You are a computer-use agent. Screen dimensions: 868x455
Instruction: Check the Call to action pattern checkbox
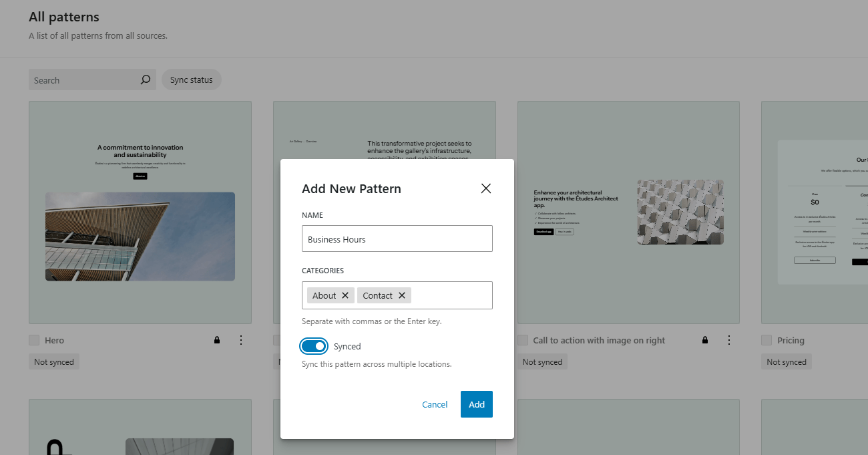[x=522, y=340]
